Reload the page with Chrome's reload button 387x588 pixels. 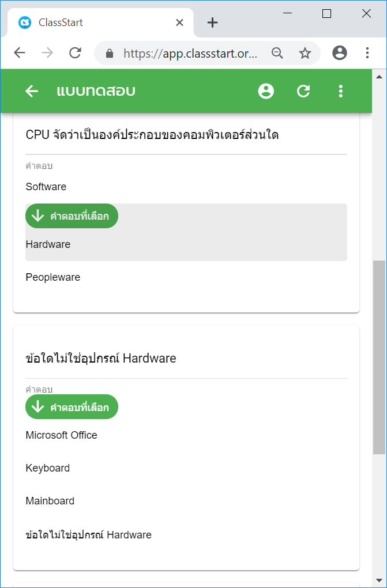pyautogui.click(x=75, y=53)
